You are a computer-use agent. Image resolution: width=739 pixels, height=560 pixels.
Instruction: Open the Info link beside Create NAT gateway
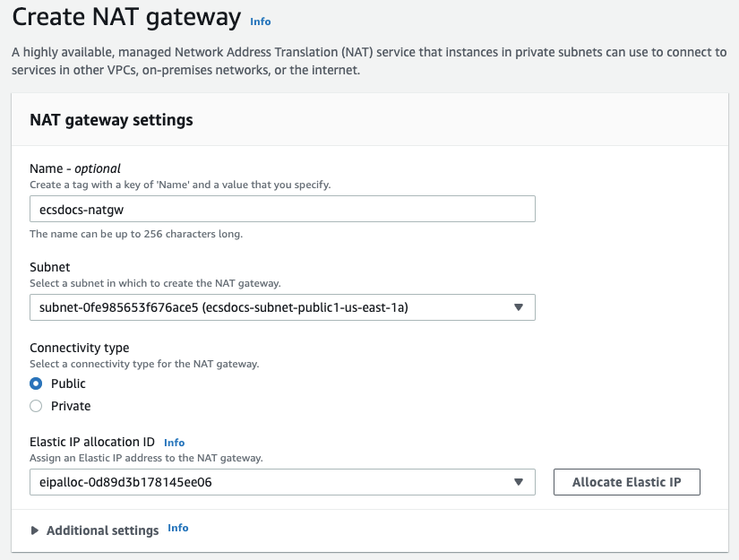260,21
